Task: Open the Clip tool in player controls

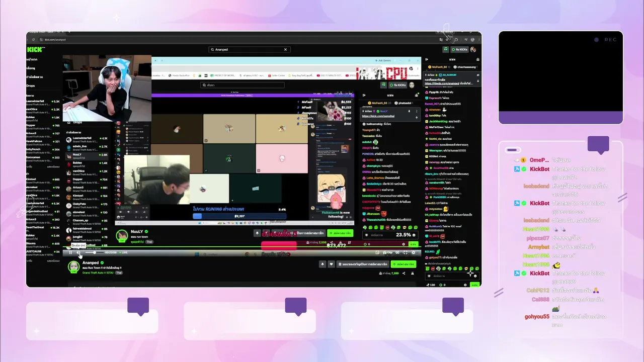Action: click(x=388, y=252)
